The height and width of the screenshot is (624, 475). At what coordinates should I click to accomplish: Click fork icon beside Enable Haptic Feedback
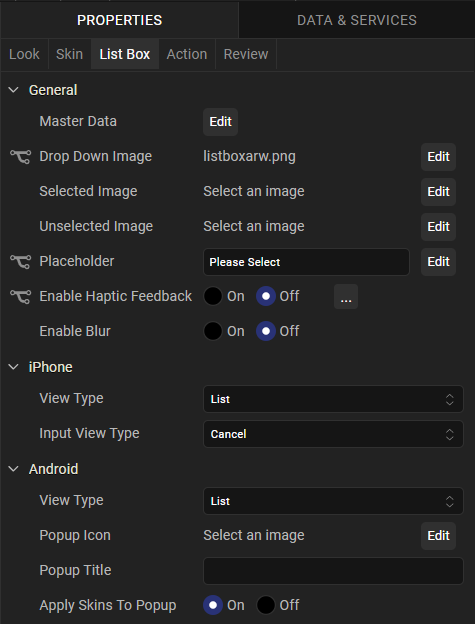point(20,297)
